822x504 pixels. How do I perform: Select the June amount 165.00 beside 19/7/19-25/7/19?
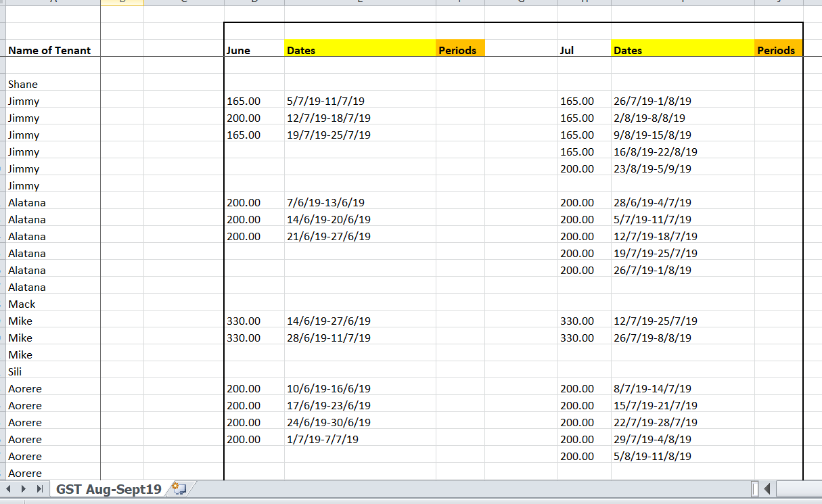[x=254, y=133]
